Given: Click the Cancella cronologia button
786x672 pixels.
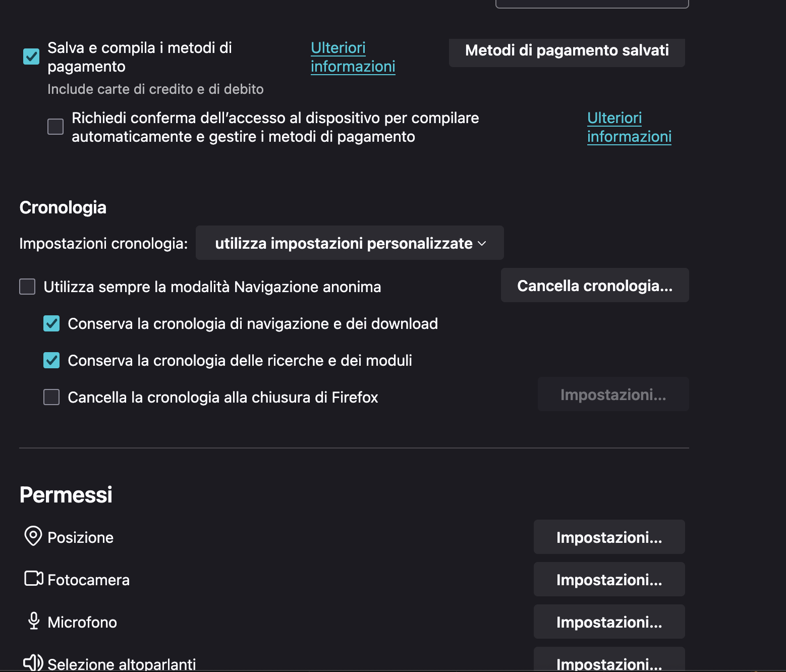Looking at the screenshot, I should pyautogui.click(x=595, y=286).
